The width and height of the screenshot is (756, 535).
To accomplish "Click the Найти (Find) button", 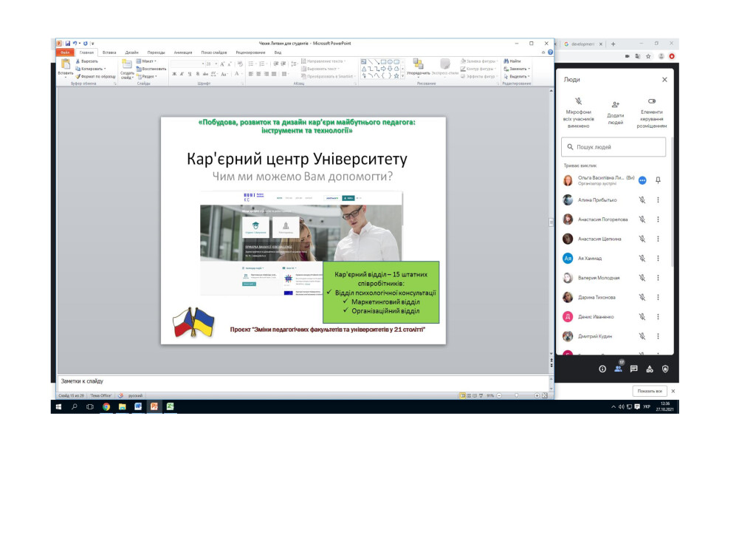I will point(512,61).
